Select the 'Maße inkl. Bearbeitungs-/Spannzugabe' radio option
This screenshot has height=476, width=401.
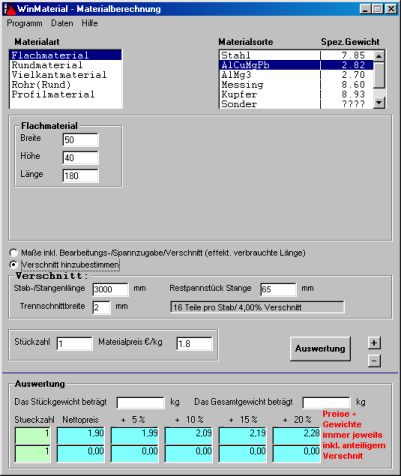[x=13, y=253]
